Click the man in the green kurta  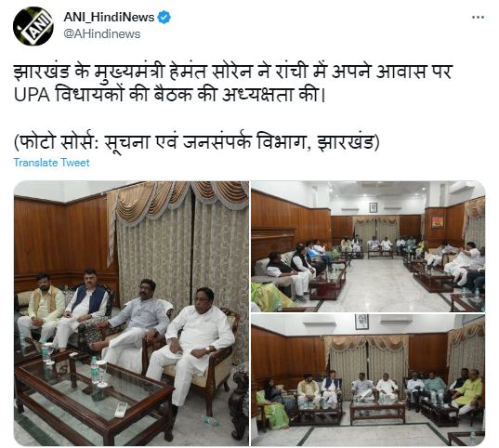pyautogui.click(x=466, y=392)
